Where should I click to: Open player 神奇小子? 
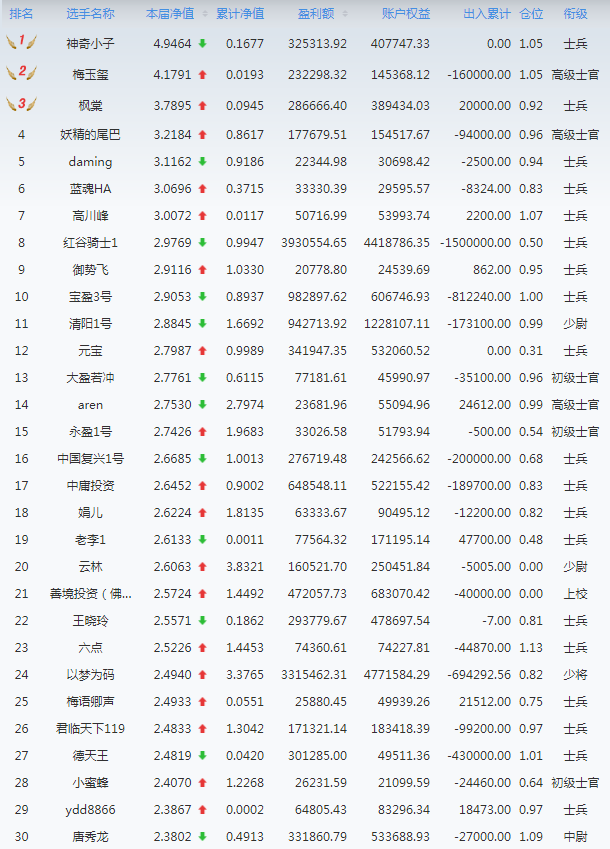click(90, 43)
